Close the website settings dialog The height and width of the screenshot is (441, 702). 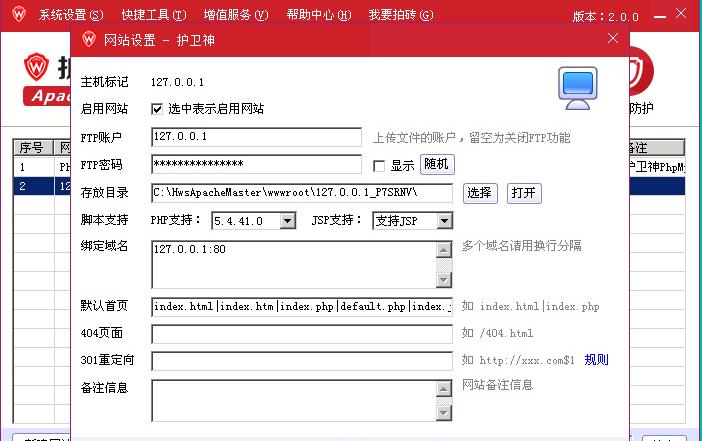click(x=613, y=39)
